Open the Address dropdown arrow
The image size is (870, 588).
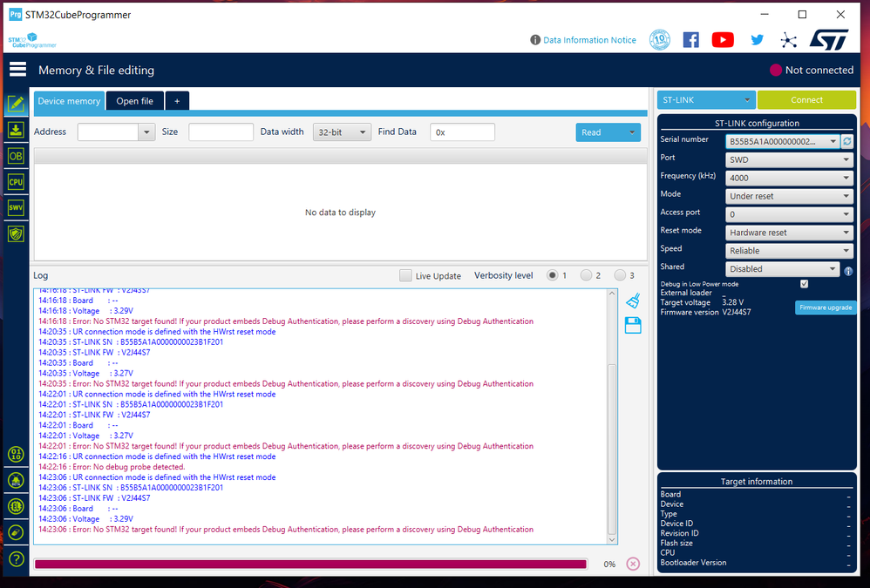tap(146, 132)
